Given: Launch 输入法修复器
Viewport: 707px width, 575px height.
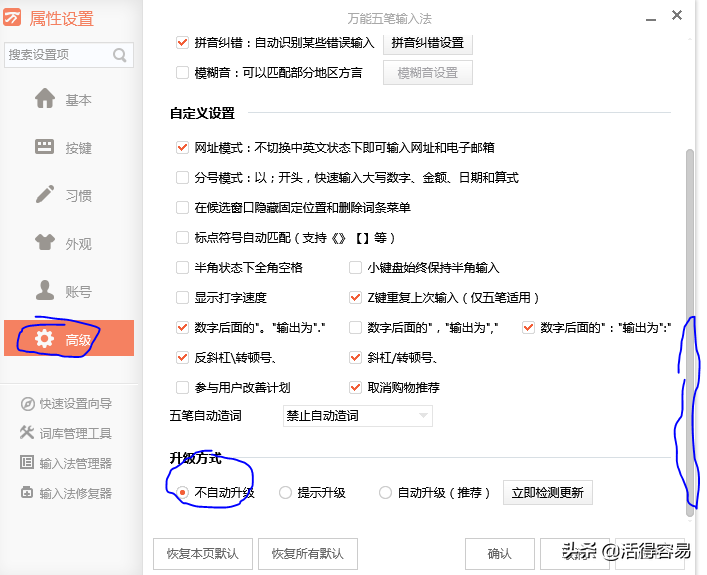Looking at the screenshot, I should click(66, 493).
